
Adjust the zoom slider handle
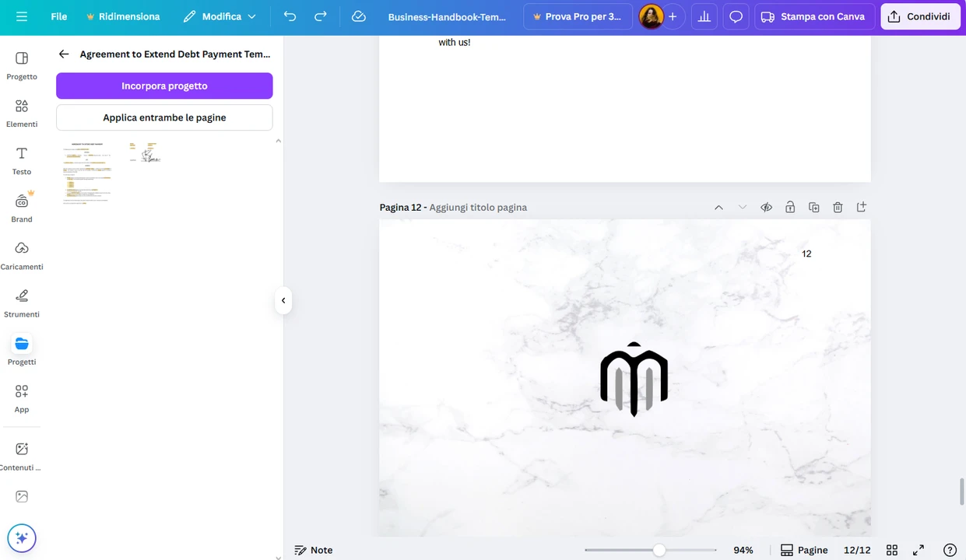coord(659,550)
